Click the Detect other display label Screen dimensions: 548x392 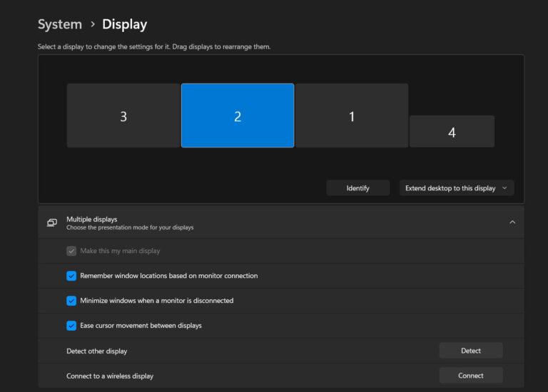point(97,351)
